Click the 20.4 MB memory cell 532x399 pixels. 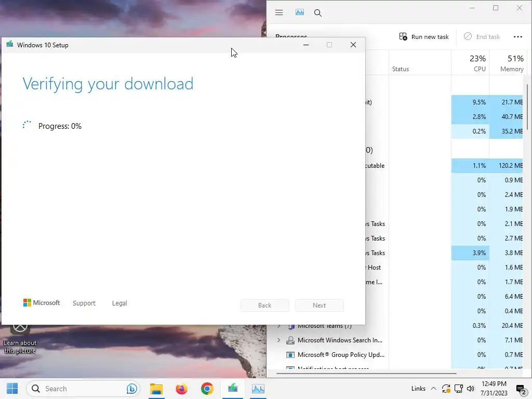(506, 325)
